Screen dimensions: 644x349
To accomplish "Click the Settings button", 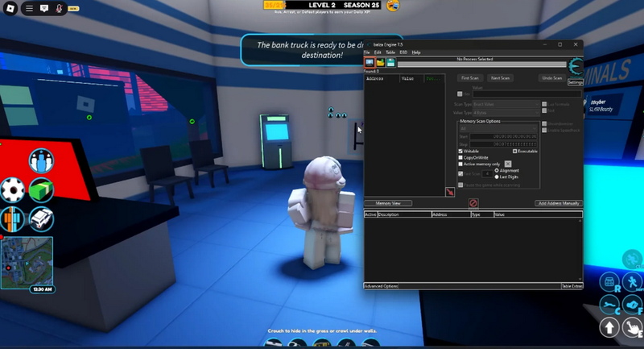I will tap(575, 82).
